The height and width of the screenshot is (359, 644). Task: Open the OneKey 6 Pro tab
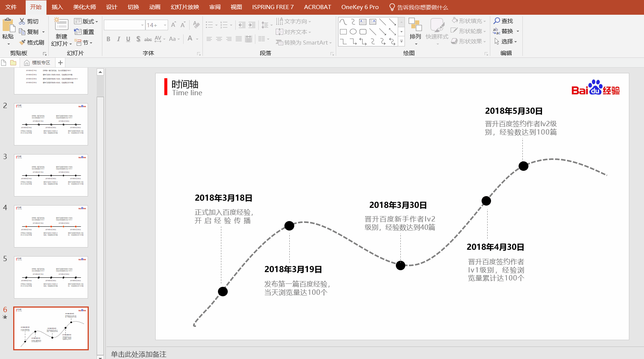click(360, 7)
